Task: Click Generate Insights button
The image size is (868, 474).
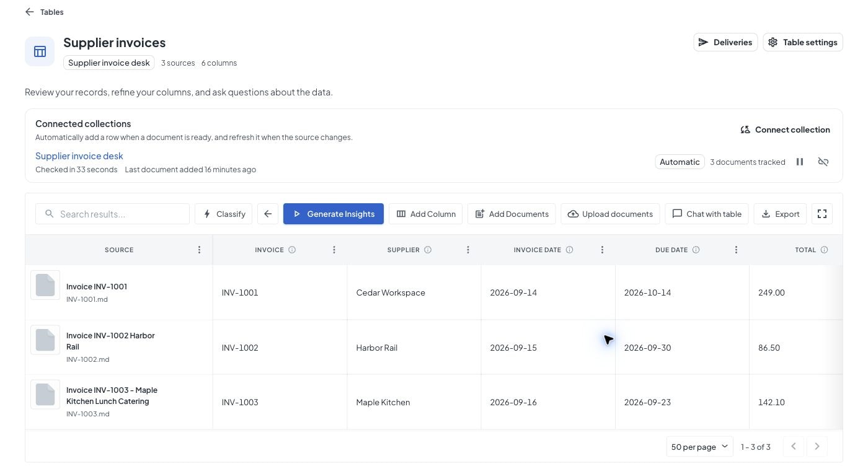Action: point(334,214)
